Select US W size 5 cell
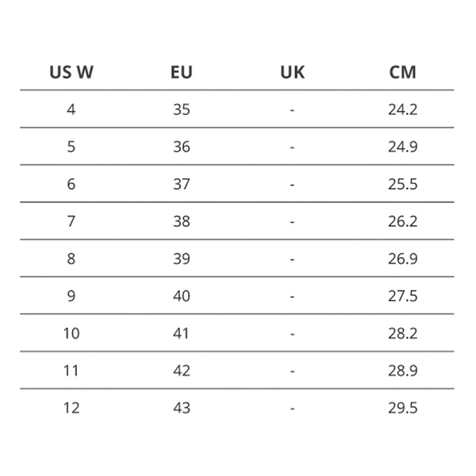476x476 pixels. point(71,147)
